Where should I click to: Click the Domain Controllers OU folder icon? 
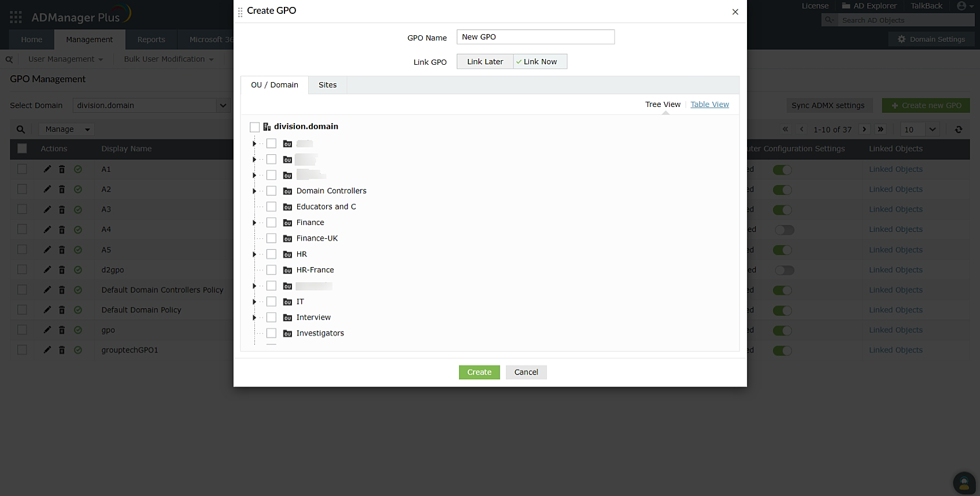click(287, 191)
